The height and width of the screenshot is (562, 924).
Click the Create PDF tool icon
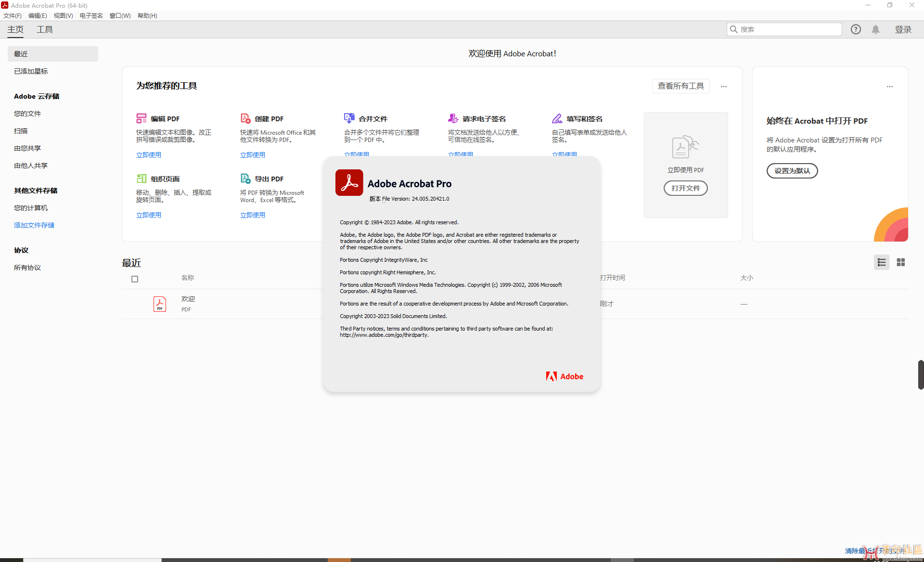pyautogui.click(x=245, y=118)
